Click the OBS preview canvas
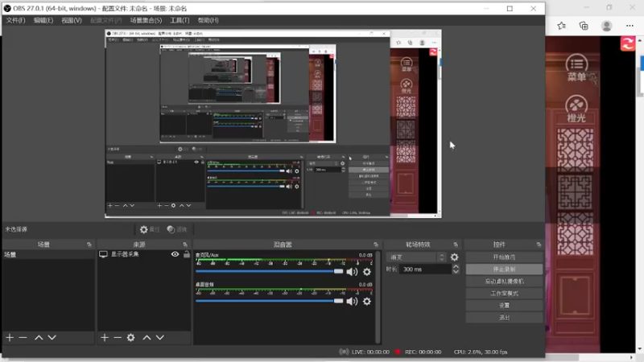Screen dimensions: 644x362 point(273,124)
